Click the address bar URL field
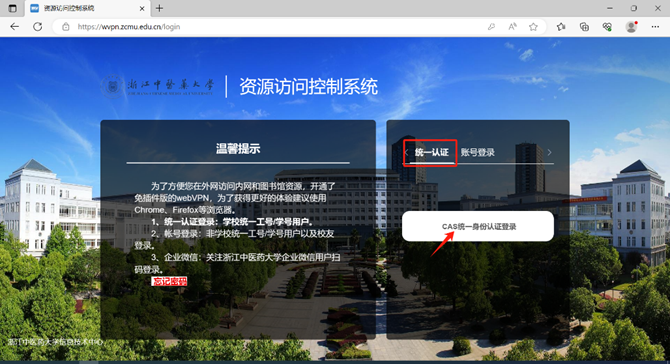The height and width of the screenshot is (364, 670). pos(273,26)
